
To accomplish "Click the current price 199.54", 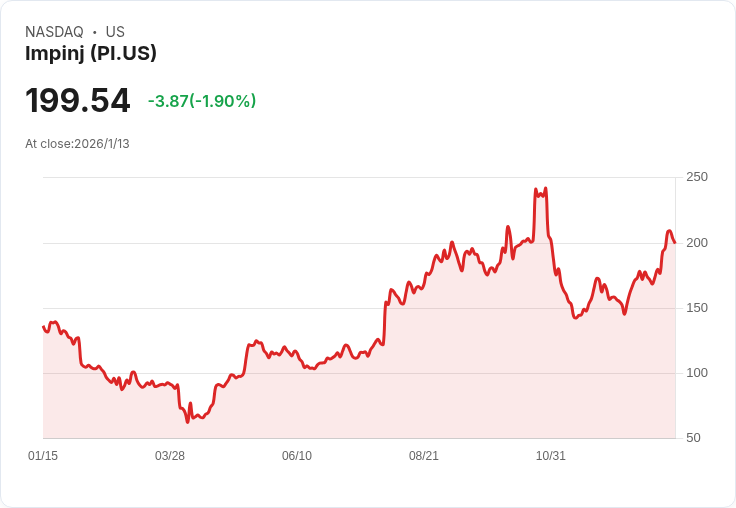I will [x=78, y=101].
